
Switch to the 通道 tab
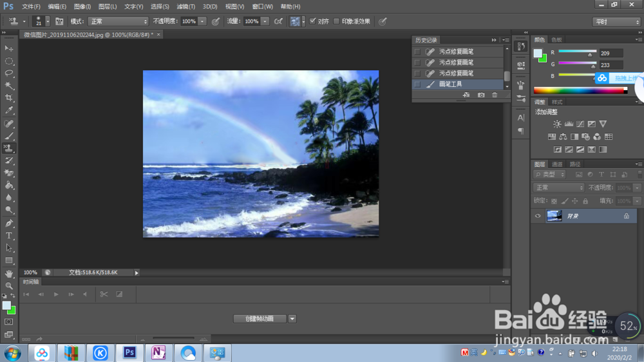point(557,164)
